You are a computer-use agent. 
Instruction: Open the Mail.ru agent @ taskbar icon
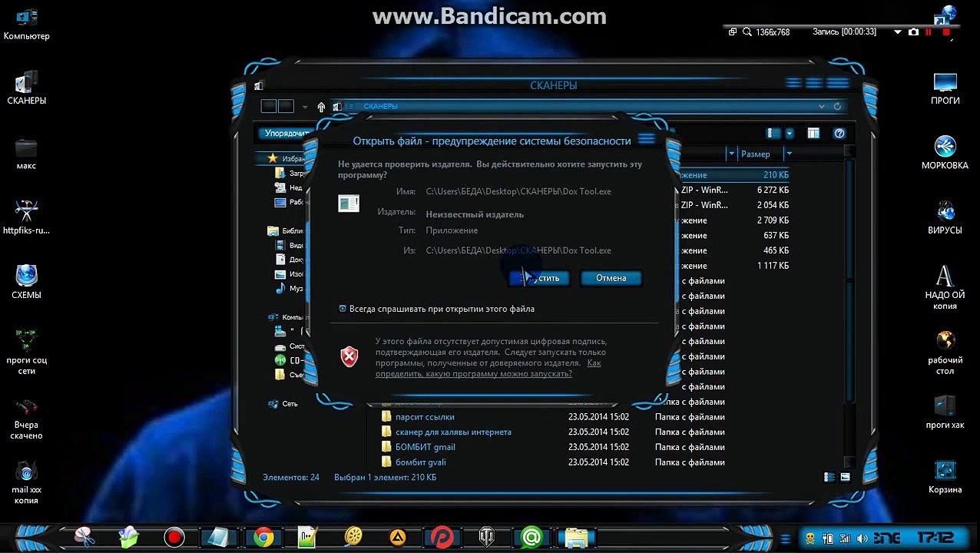531,538
